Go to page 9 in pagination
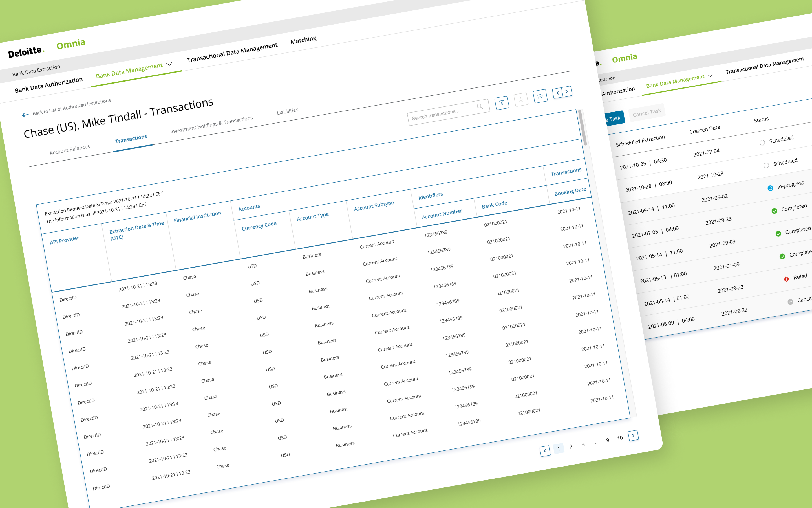Viewport: 812px width, 508px height. click(x=608, y=440)
